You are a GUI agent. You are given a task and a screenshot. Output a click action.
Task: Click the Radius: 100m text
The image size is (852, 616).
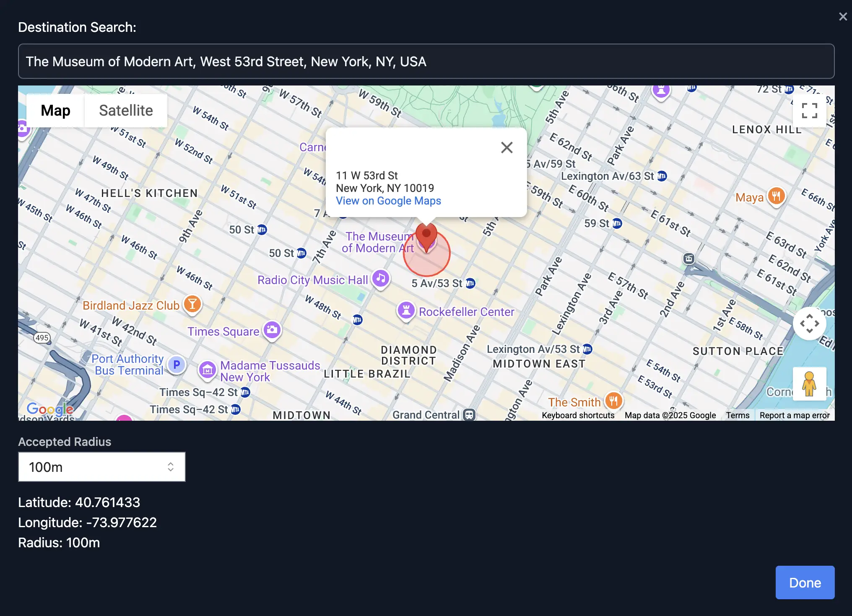point(59,543)
